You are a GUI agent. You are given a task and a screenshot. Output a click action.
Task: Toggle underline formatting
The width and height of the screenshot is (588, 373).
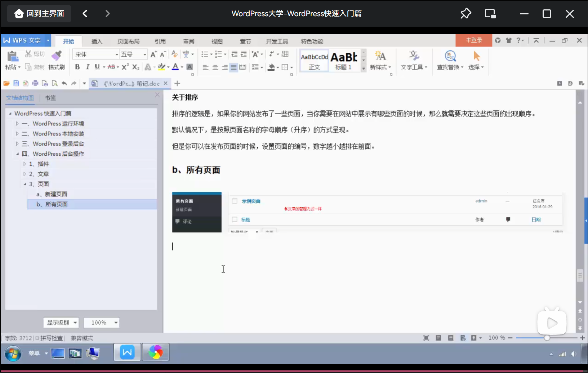coord(97,67)
